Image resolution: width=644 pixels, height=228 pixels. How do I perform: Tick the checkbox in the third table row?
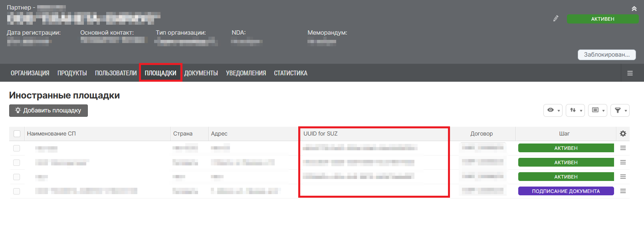pyautogui.click(x=16, y=177)
